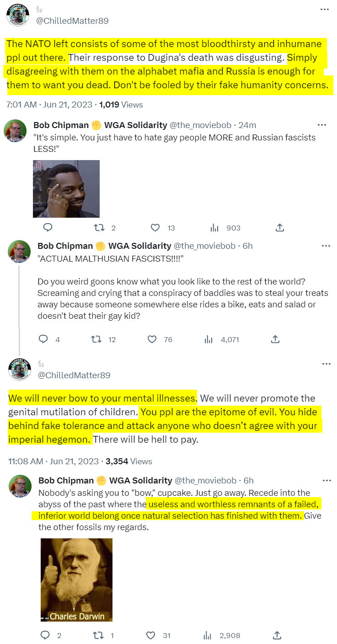Screen dimensions: 337x644
Task: Open more menu on "It's simple" reply
Action: click(322, 125)
